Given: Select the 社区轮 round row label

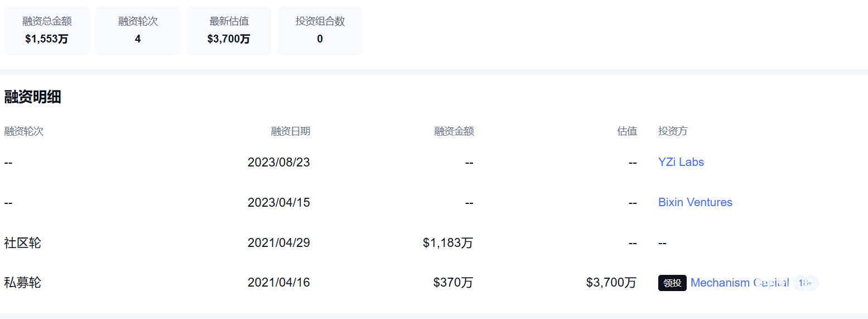Looking at the screenshot, I should click(22, 243).
